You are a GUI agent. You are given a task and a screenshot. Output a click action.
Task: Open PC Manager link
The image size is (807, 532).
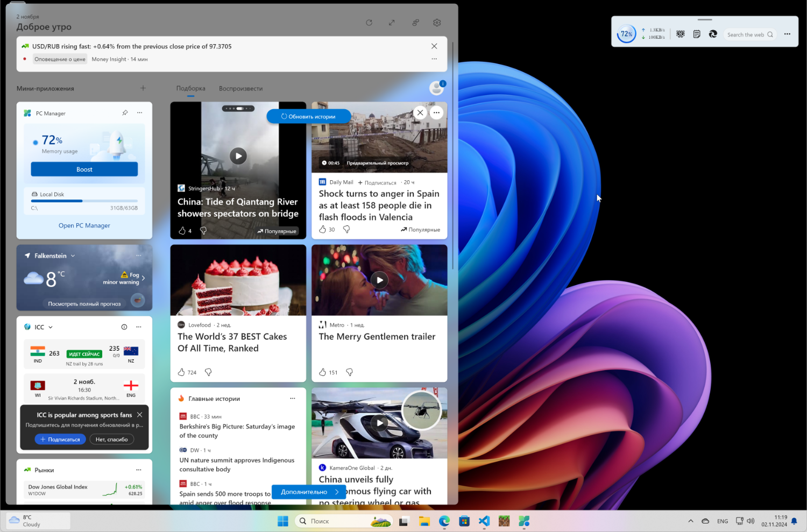pyautogui.click(x=84, y=225)
